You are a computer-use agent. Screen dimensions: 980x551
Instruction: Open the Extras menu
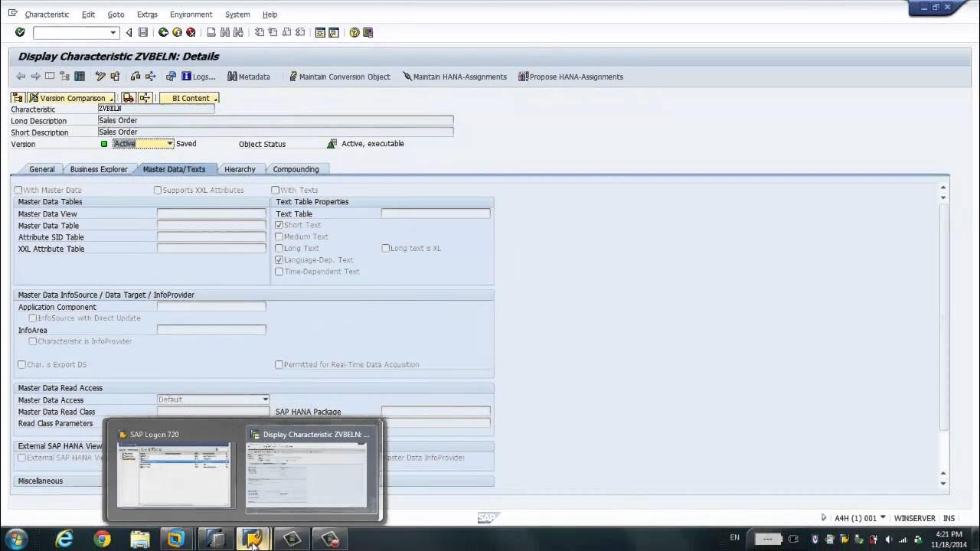[x=147, y=15]
